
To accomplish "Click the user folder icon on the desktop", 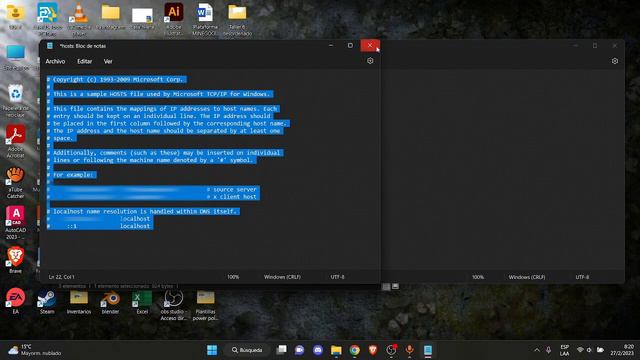I will pos(16,16).
